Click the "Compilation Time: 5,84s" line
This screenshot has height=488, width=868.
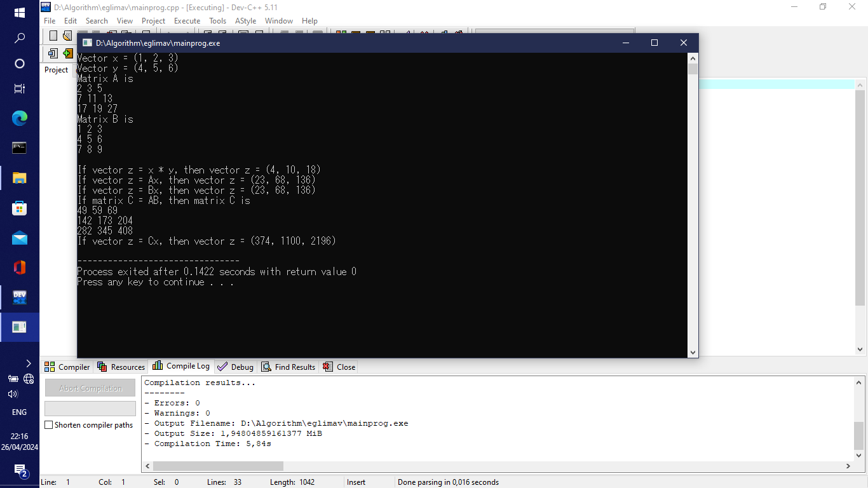208,444
